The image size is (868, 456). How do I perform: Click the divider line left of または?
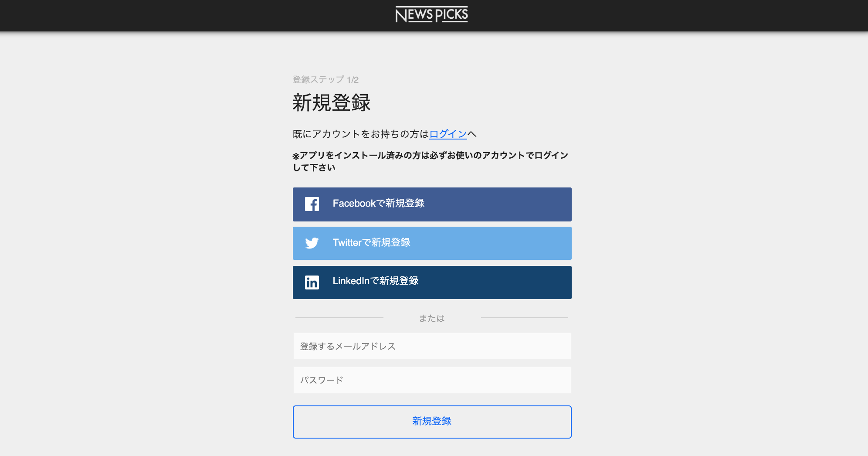pyautogui.click(x=339, y=318)
